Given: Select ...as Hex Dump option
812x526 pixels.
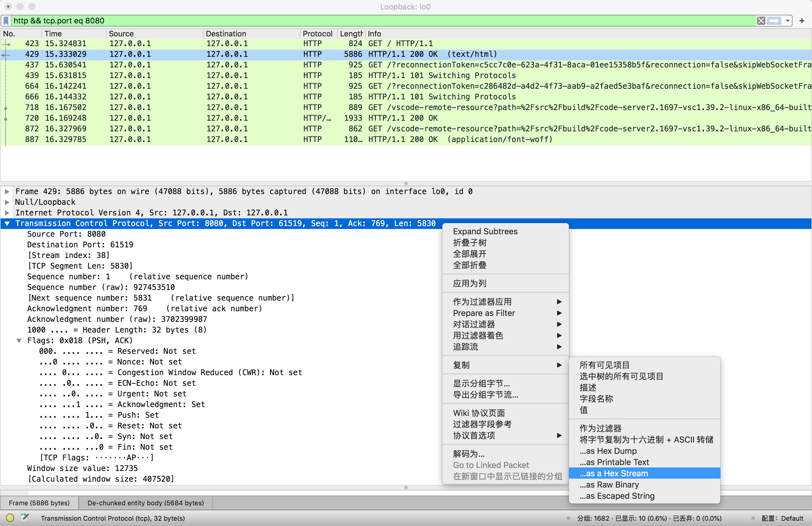Looking at the screenshot, I should pos(644,451).
